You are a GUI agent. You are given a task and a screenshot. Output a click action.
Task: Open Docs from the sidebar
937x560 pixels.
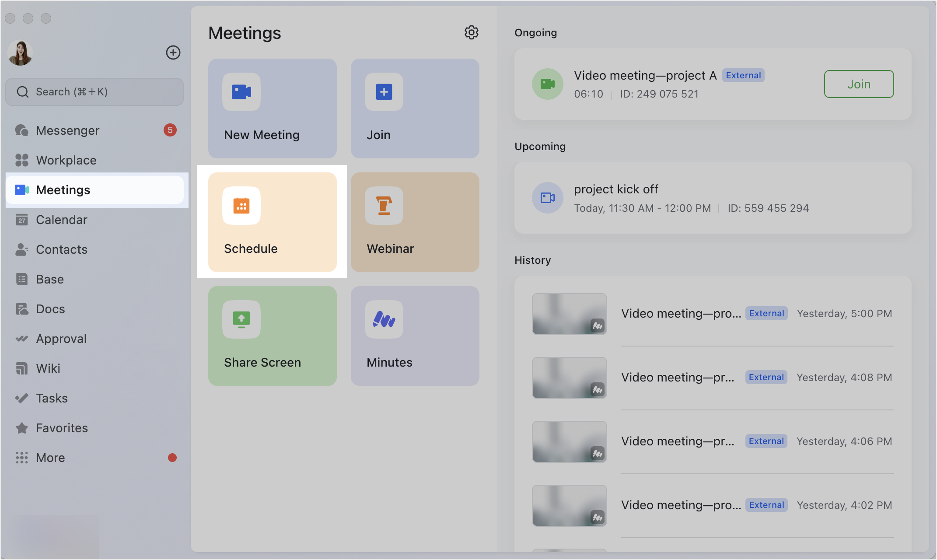pyautogui.click(x=50, y=309)
